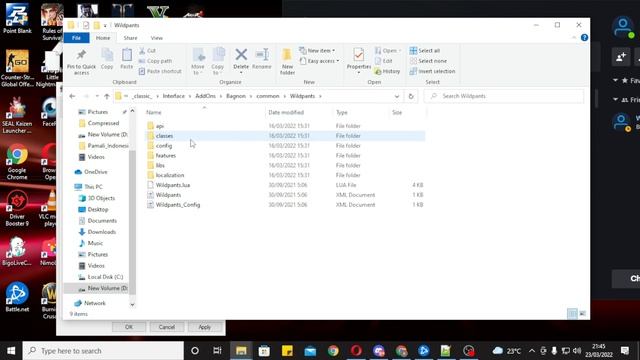Open OneDrive in navigation pane

tap(96, 172)
